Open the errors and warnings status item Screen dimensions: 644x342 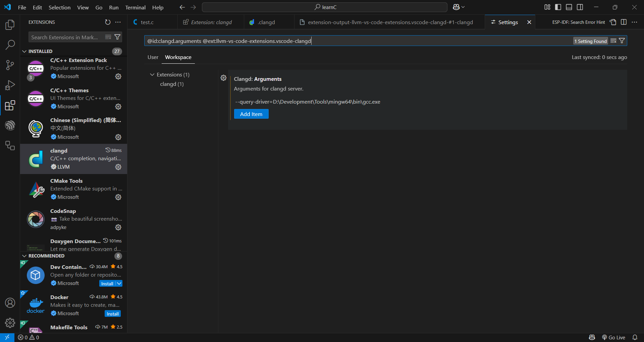coord(29,337)
